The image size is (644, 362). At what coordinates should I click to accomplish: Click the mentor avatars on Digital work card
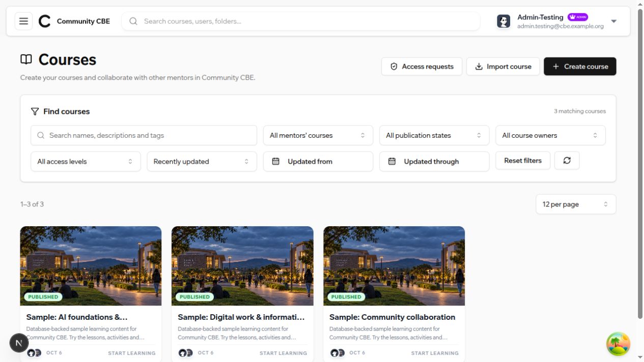186,353
